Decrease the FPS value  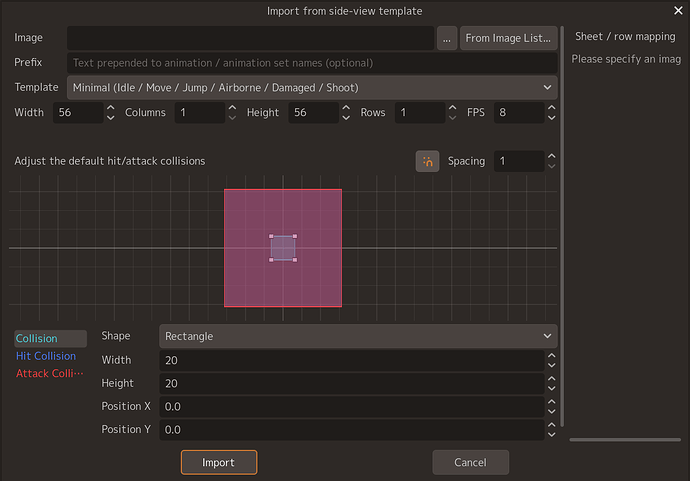[552, 117]
